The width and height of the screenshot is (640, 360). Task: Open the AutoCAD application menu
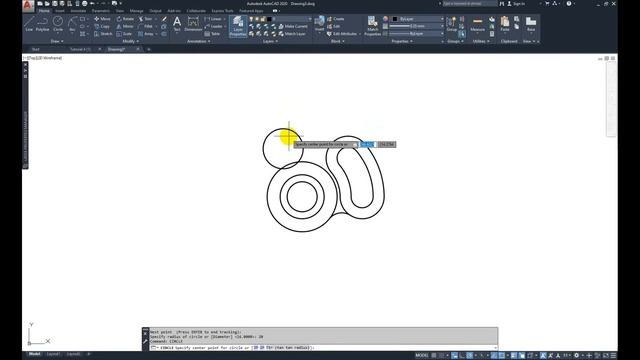click(28, 5)
